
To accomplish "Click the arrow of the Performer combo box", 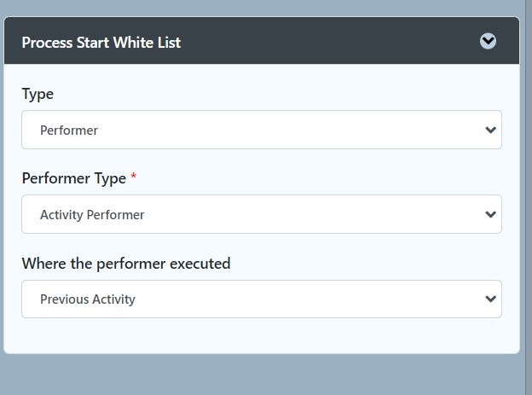I will [x=490, y=130].
